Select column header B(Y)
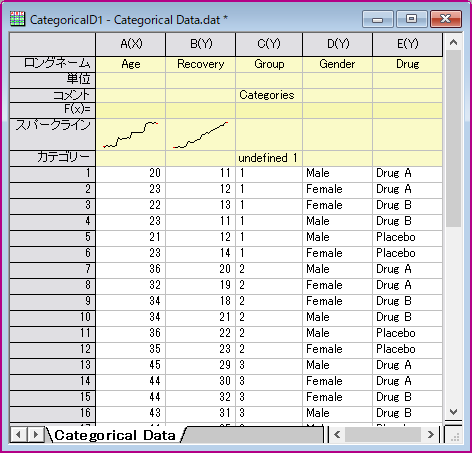 [x=201, y=44]
